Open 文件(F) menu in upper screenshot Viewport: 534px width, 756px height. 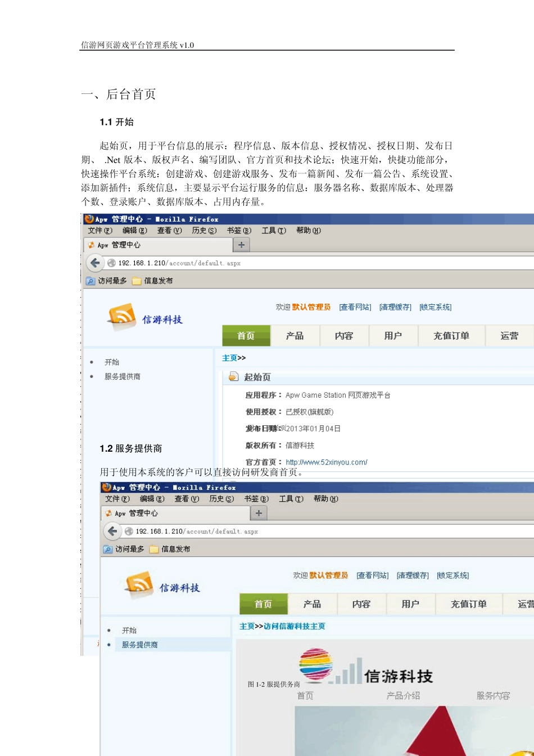pyautogui.click(x=100, y=231)
